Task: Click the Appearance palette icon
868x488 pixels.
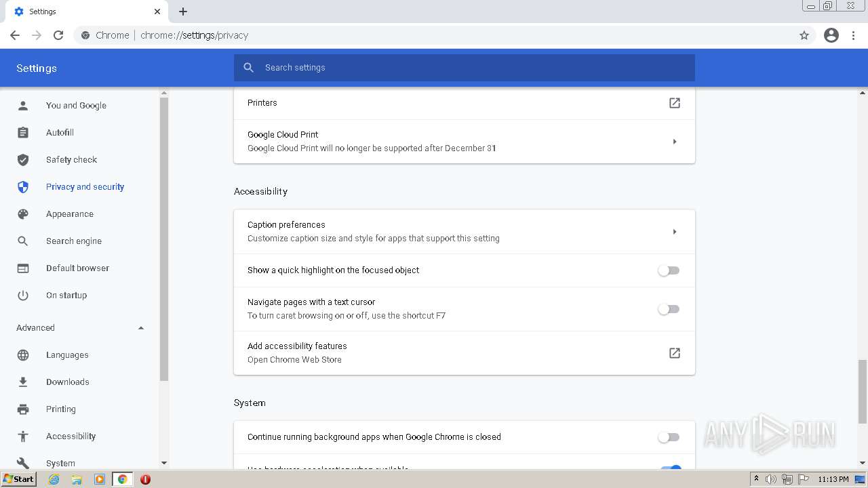Action: click(23, 213)
